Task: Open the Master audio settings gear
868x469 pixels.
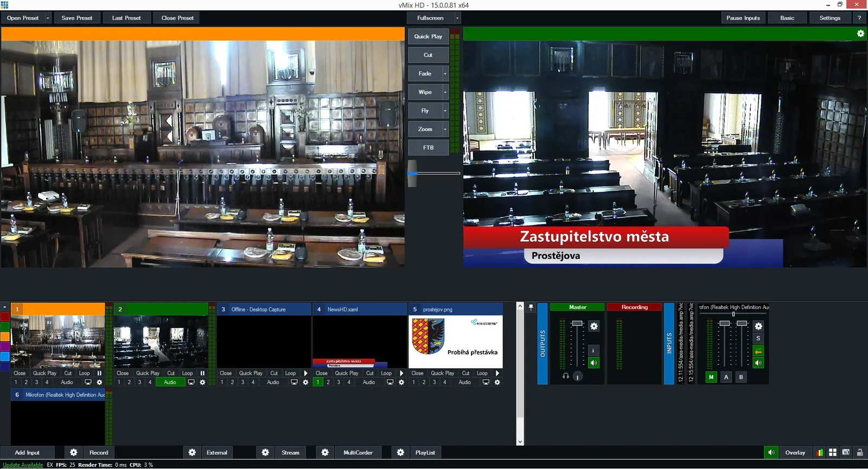Action: pos(594,326)
